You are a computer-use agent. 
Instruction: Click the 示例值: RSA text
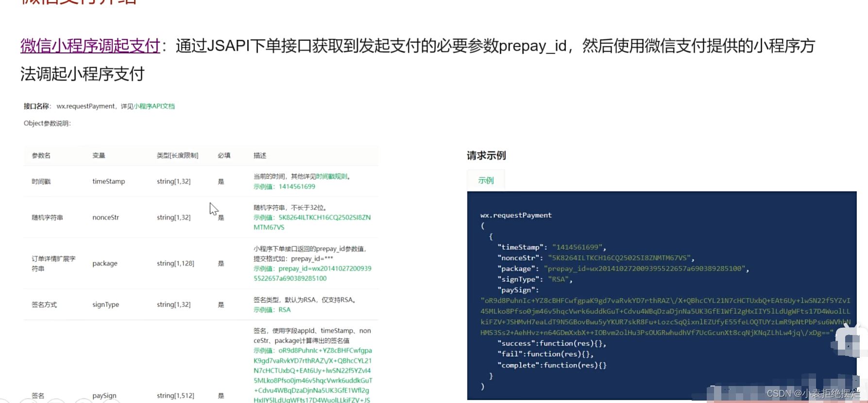pos(272,310)
